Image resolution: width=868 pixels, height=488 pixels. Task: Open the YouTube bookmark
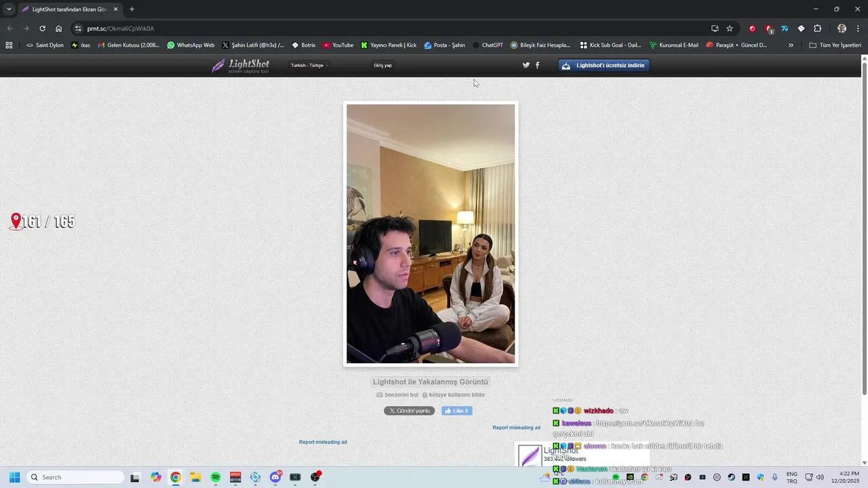point(338,45)
